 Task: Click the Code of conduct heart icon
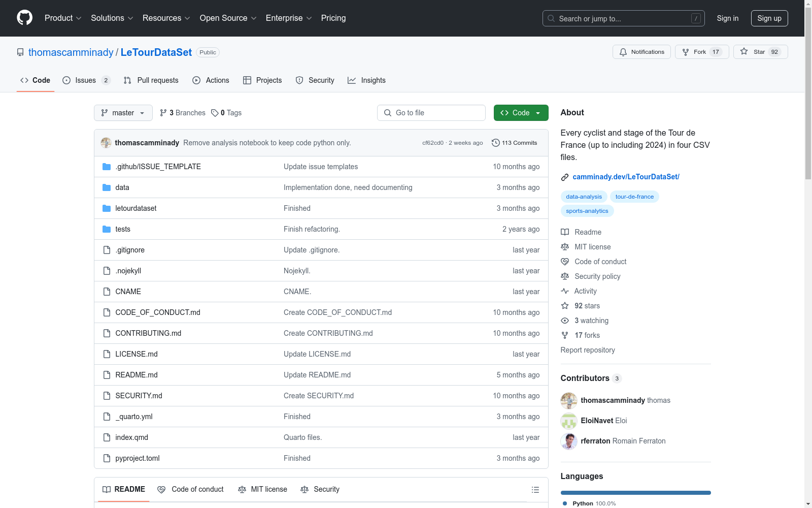(565, 262)
